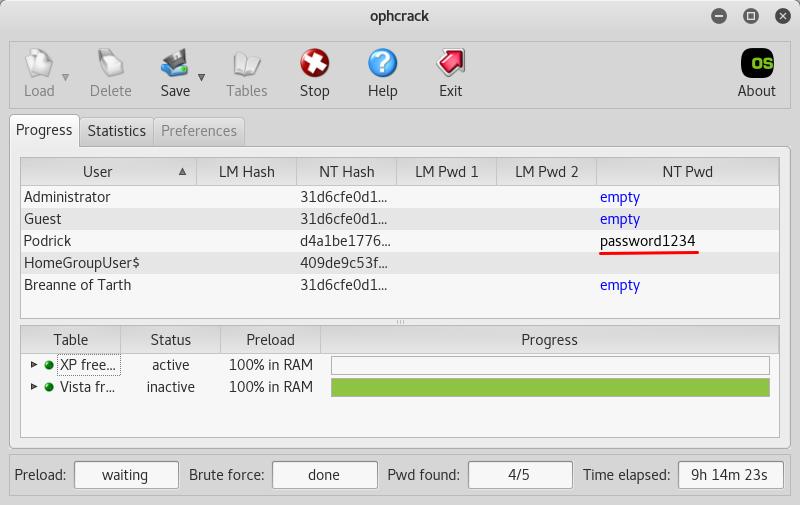Click the LM Pwd 2 column header
The image size is (800, 505).
(546, 172)
